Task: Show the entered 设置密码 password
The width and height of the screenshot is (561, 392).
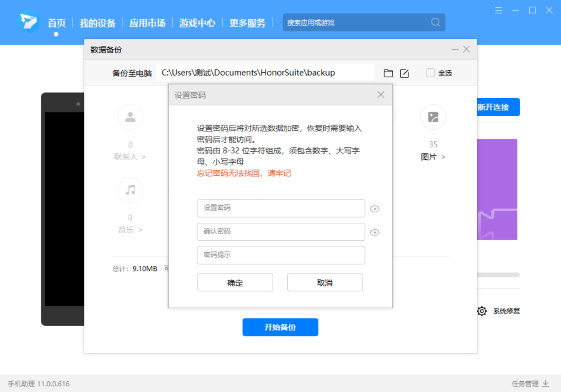Action: [x=375, y=208]
